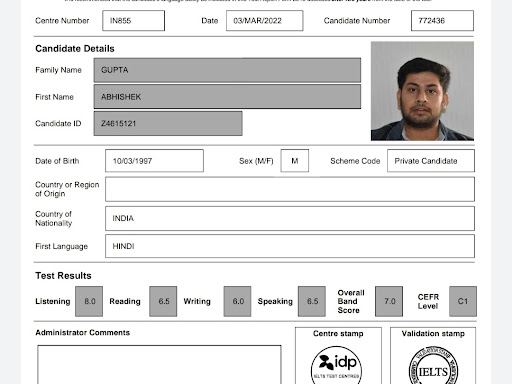Click the Scheme Code field Private Candidate
Viewport: 512px width, 384px height.
pyautogui.click(x=431, y=161)
